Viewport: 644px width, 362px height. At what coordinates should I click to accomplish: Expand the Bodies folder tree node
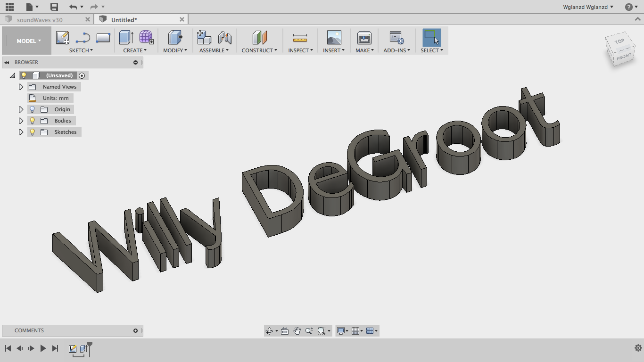[x=21, y=121]
